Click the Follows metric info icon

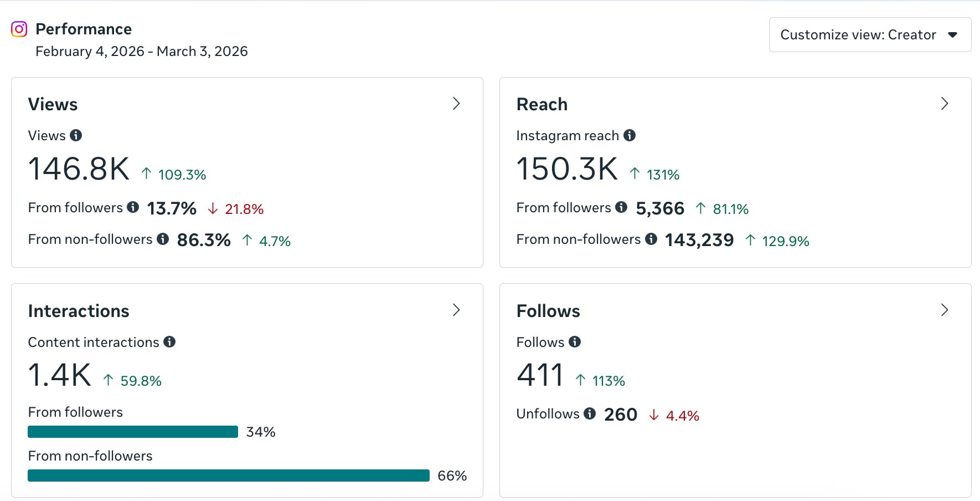(575, 342)
